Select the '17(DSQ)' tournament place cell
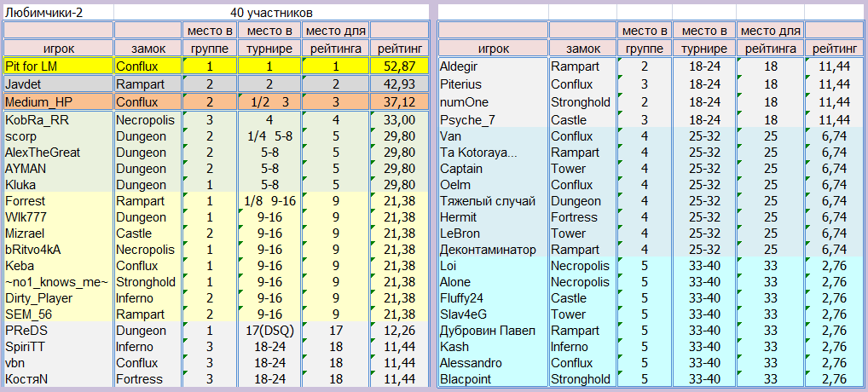The height and width of the screenshot is (392, 868). pyautogui.click(x=269, y=330)
